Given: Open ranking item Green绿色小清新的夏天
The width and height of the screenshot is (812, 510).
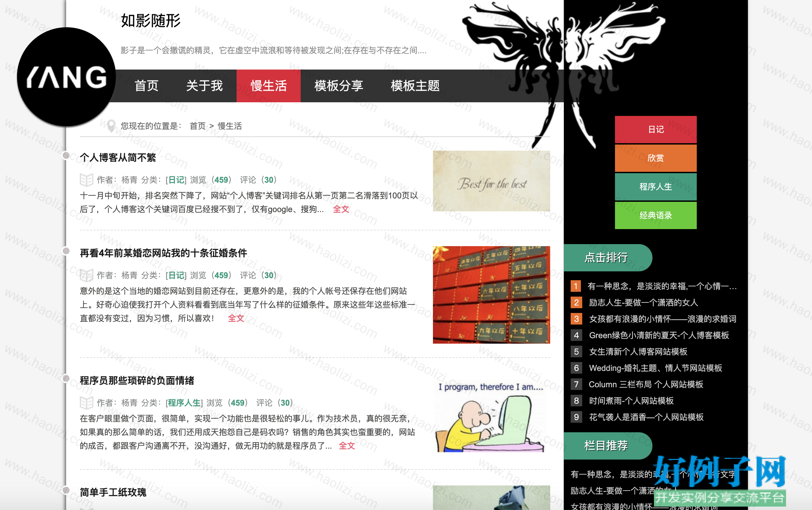Looking at the screenshot, I should [659, 335].
